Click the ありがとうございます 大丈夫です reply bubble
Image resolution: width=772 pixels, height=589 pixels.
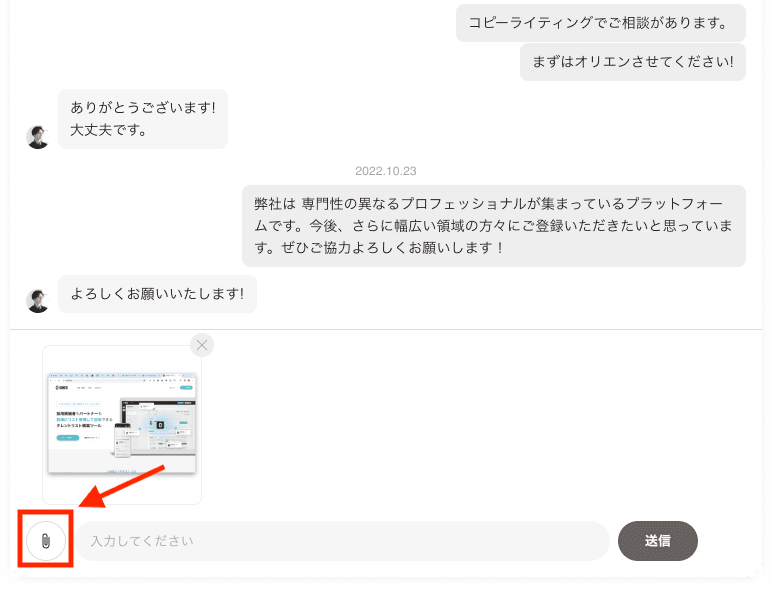143,118
